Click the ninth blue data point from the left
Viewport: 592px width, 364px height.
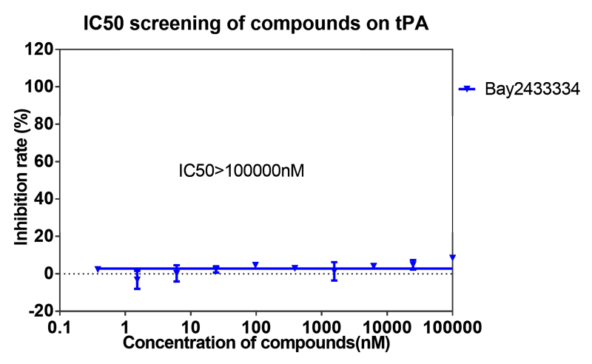pos(413,263)
